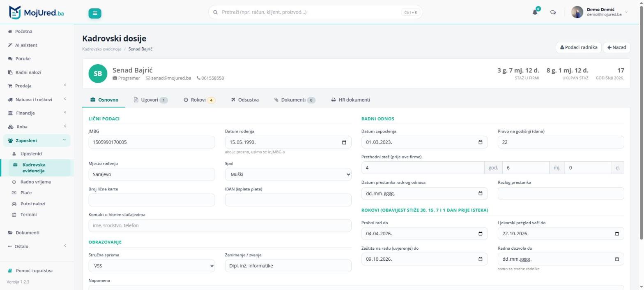Open the chat messages icon
Screen dimensions: 644x290
click(553, 12)
